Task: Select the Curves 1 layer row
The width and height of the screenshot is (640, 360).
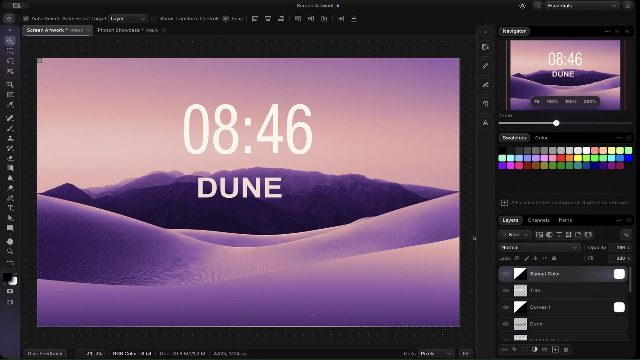Action: [x=563, y=307]
